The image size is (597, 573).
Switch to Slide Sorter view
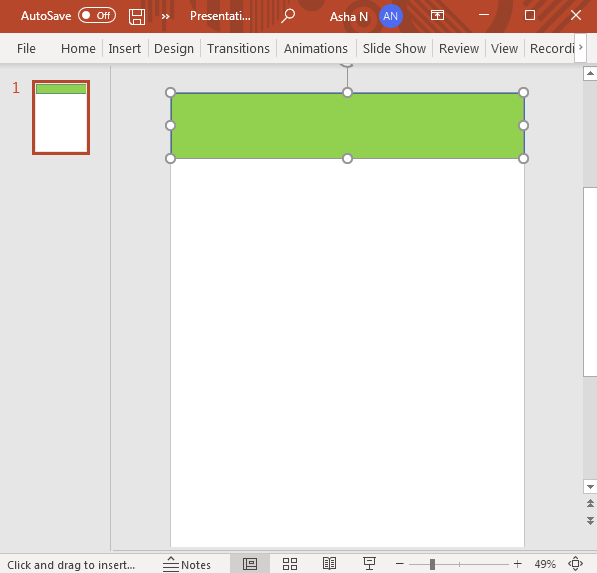tap(290, 564)
